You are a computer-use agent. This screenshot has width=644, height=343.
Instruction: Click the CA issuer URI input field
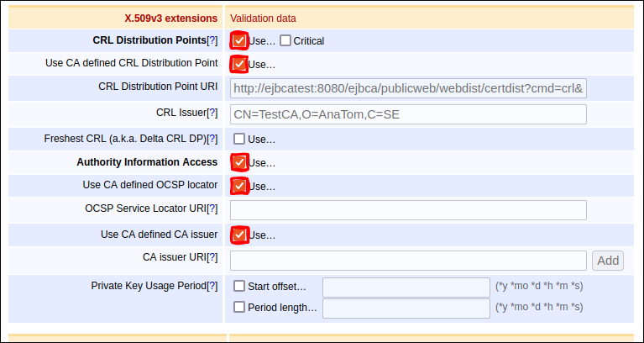click(x=408, y=261)
